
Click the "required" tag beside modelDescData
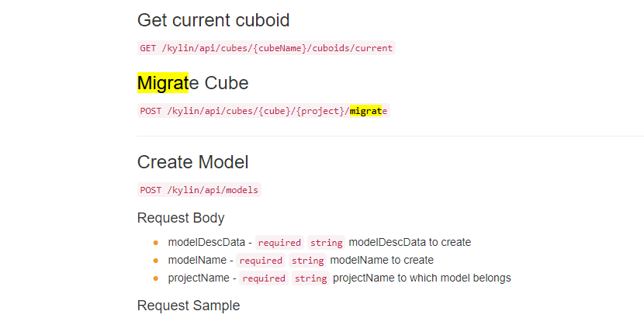click(x=279, y=243)
